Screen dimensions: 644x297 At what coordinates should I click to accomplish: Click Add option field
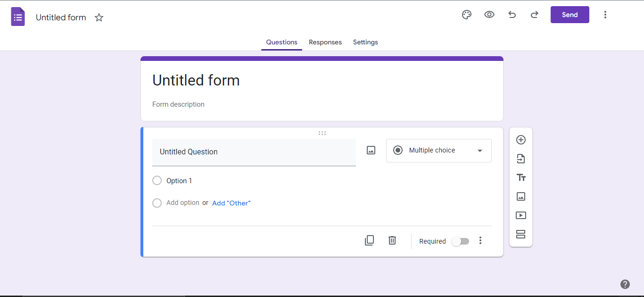click(x=183, y=203)
